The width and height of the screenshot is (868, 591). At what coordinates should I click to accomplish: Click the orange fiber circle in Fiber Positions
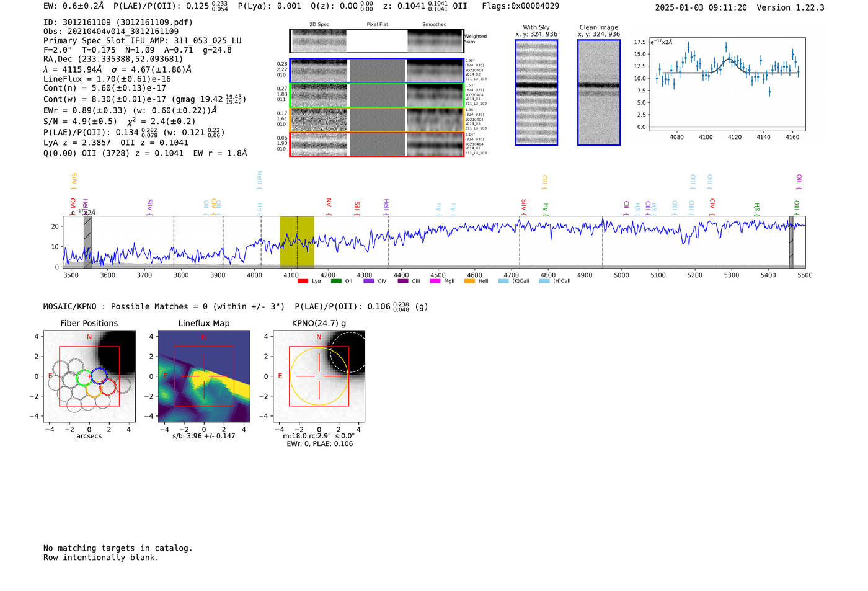coord(94,389)
